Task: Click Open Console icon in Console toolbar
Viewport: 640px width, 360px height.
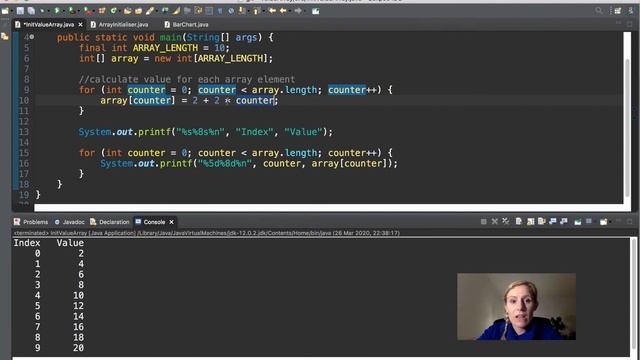Action: [x=603, y=222]
